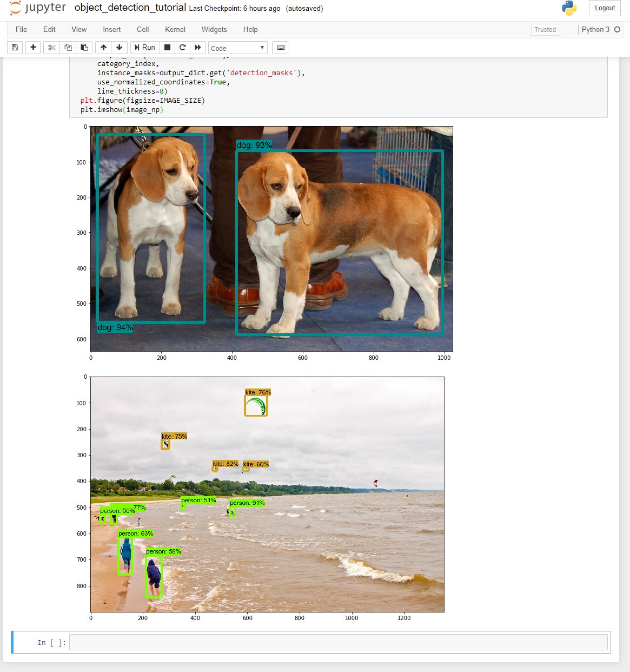This screenshot has width=630, height=672.
Task: Click the 'dog: 93%' label
Action: 254,145
